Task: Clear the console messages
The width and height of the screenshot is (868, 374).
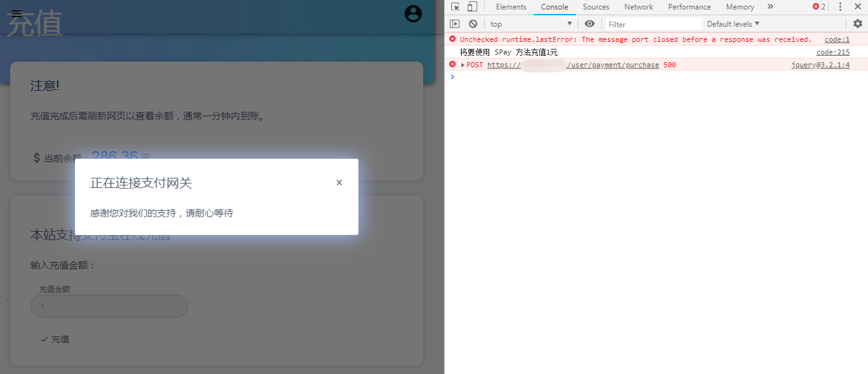Action: point(471,23)
